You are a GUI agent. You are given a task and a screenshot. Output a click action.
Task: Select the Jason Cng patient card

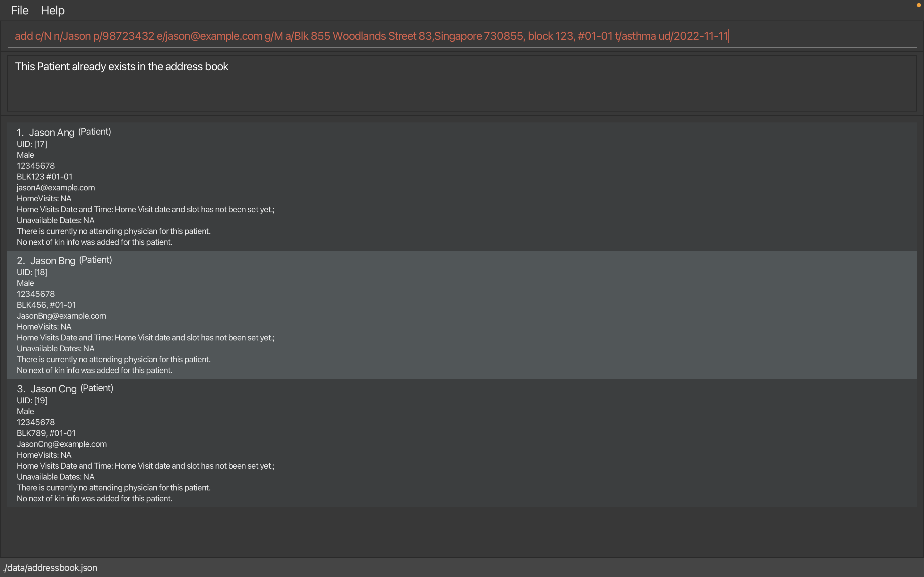coord(461,443)
